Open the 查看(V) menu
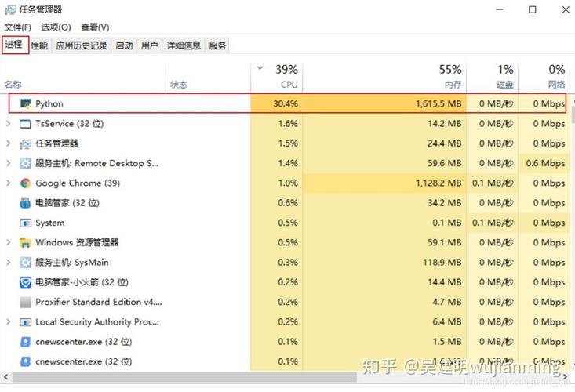The width and height of the screenshot is (575, 392). coord(95,27)
